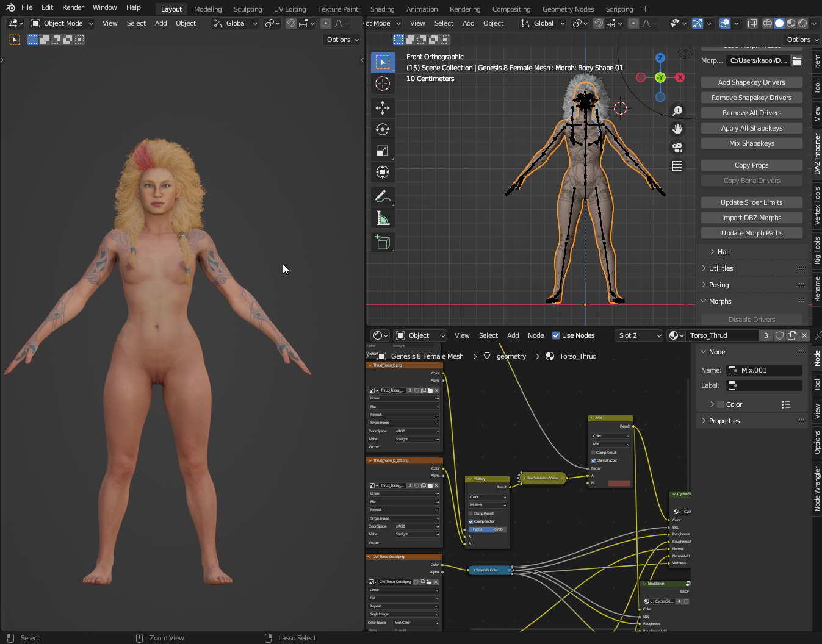Screen dimensions: 822x644
Task: Click Remove All Drivers button
Action: pos(752,113)
